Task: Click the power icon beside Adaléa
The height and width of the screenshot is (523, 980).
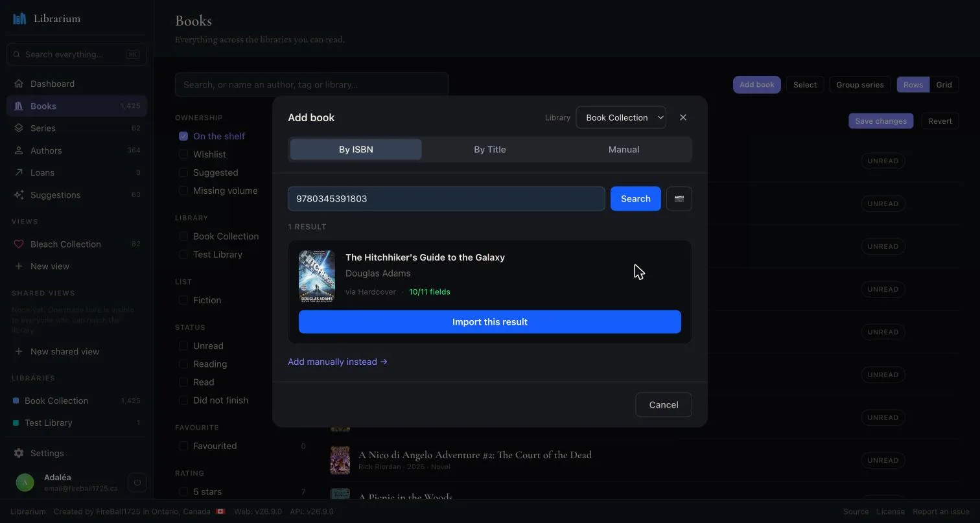Action: (137, 482)
